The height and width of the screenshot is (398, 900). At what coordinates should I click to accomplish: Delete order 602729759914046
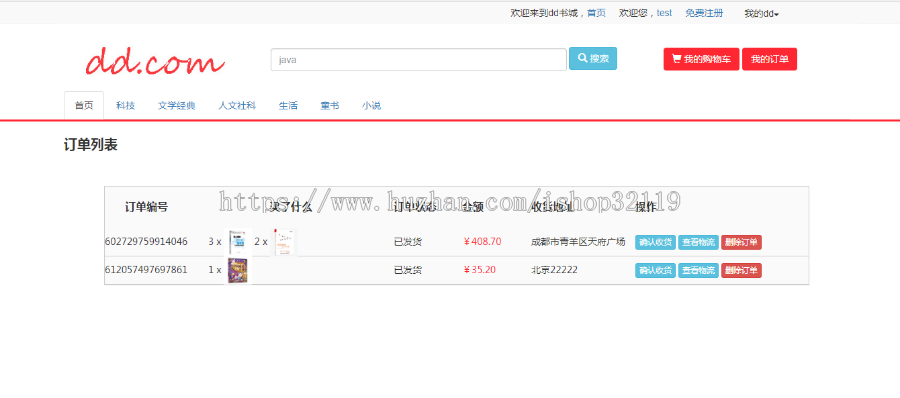click(742, 242)
